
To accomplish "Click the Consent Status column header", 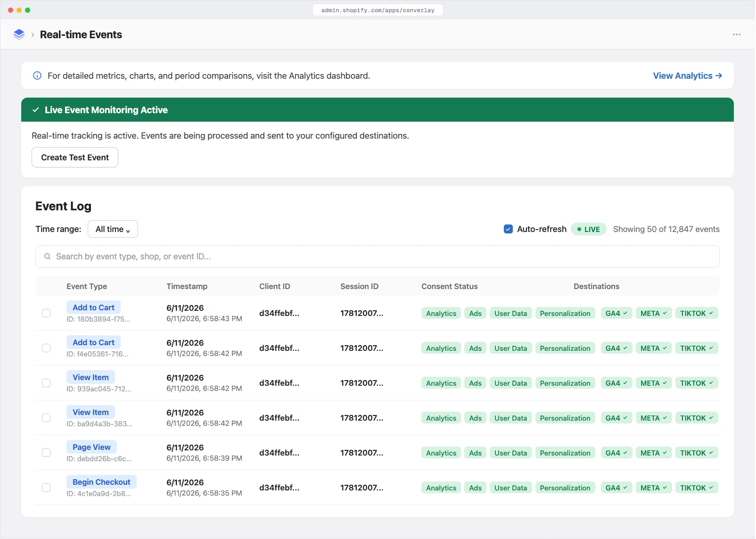I will point(449,286).
